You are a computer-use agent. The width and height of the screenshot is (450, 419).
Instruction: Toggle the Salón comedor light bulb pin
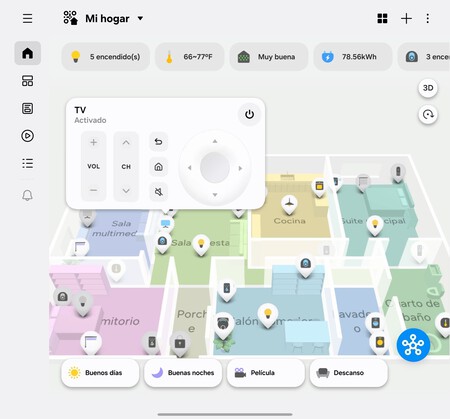click(x=268, y=314)
